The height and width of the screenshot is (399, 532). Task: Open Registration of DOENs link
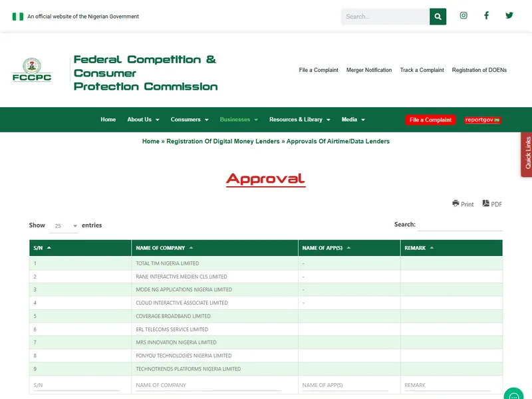[479, 70]
